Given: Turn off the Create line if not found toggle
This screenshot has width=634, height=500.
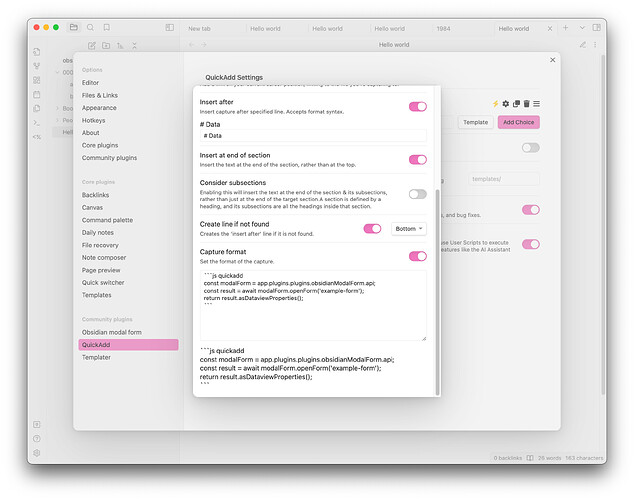Looking at the screenshot, I should tap(372, 229).
